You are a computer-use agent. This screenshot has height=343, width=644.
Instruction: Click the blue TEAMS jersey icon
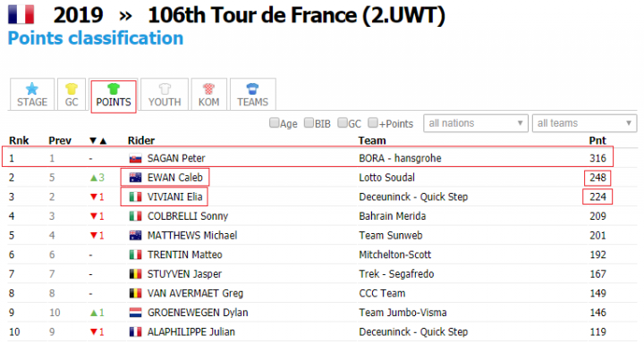pos(252,88)
